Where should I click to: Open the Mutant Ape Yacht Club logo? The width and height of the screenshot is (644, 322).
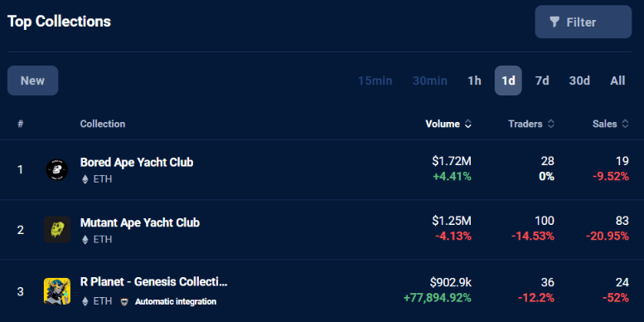click(x=57, y=230)
